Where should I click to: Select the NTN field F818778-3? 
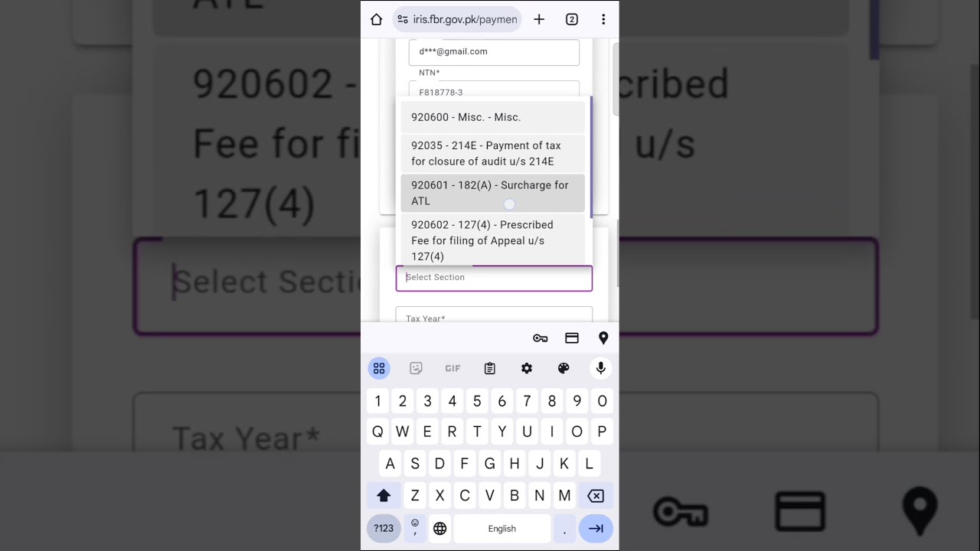tap(494, 90)
